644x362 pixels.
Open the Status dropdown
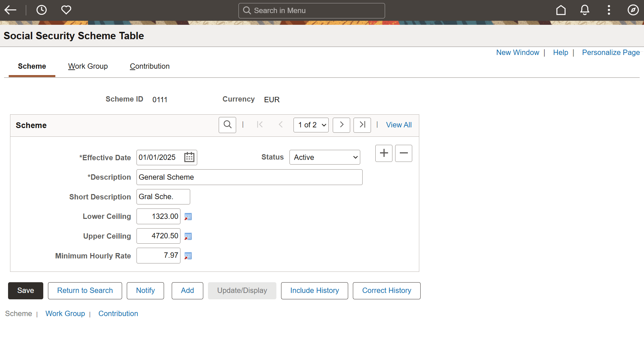point(325,157)
